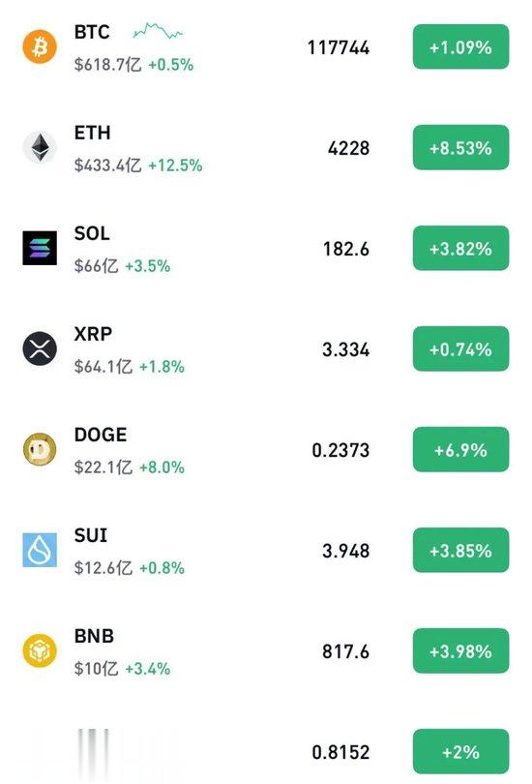Tap the BNB yellow coin icon
The image size is (532, 784).
click(x=40, y=650)
